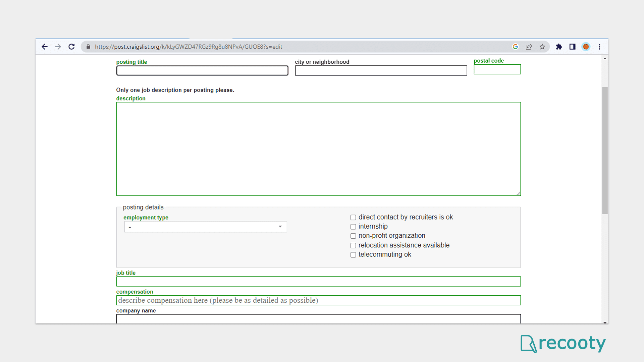
Task: Click the browser back arrow
Action: click(45, 47)
